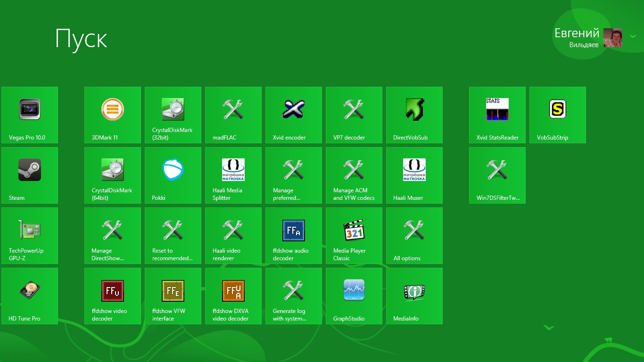Launch HD Tune Pro

(x=30, y=296)
